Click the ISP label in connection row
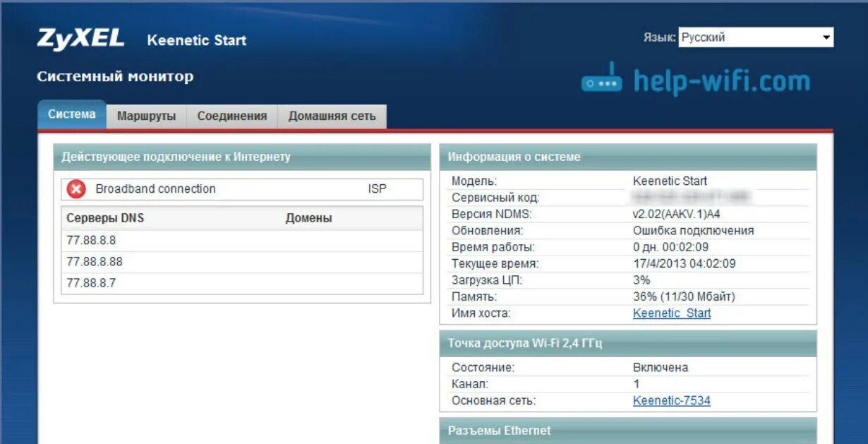Screen dimensions: 868x444 (x=378, y=189)
